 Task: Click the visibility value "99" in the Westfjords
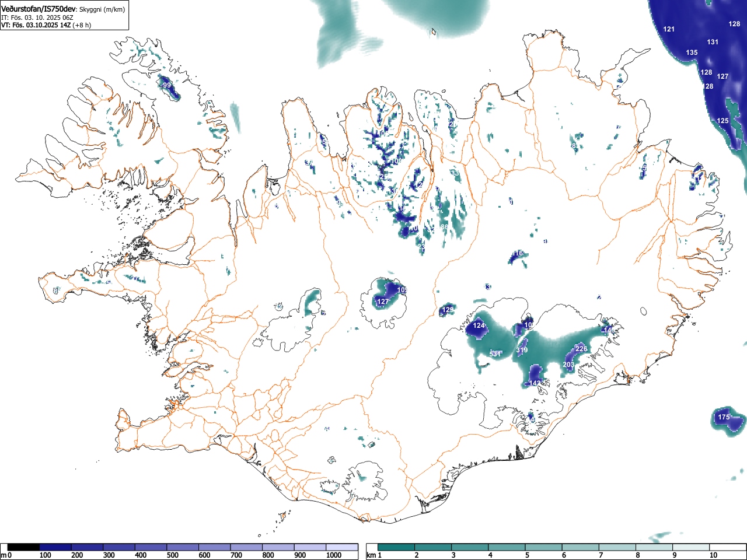[167, 85]
